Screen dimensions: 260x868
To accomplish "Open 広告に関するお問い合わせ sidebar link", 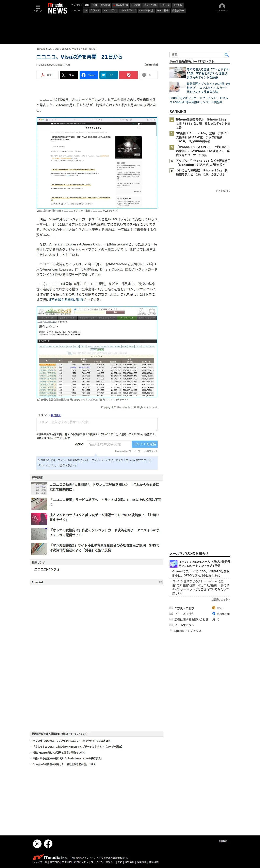I will (x=191, y=619).
